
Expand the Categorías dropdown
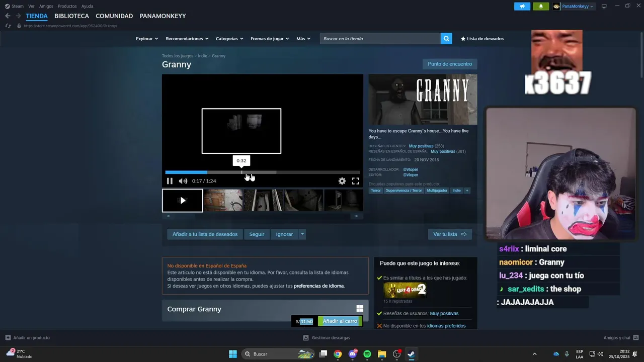pos(229,39)
